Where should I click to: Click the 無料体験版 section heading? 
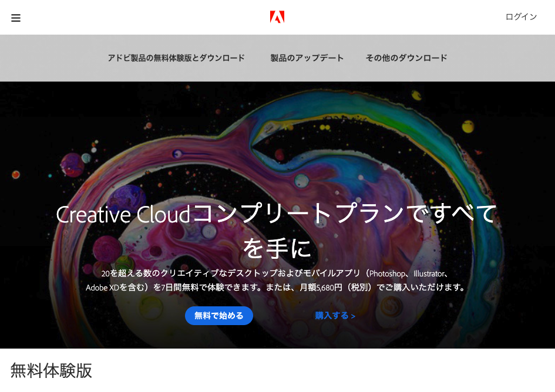(51, 370)
